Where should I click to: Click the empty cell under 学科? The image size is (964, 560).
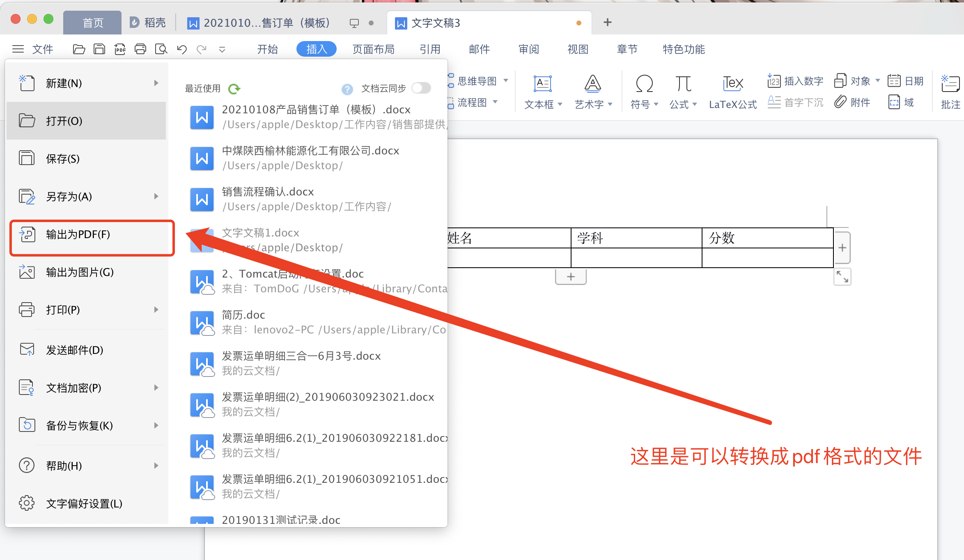click(636, 258)
